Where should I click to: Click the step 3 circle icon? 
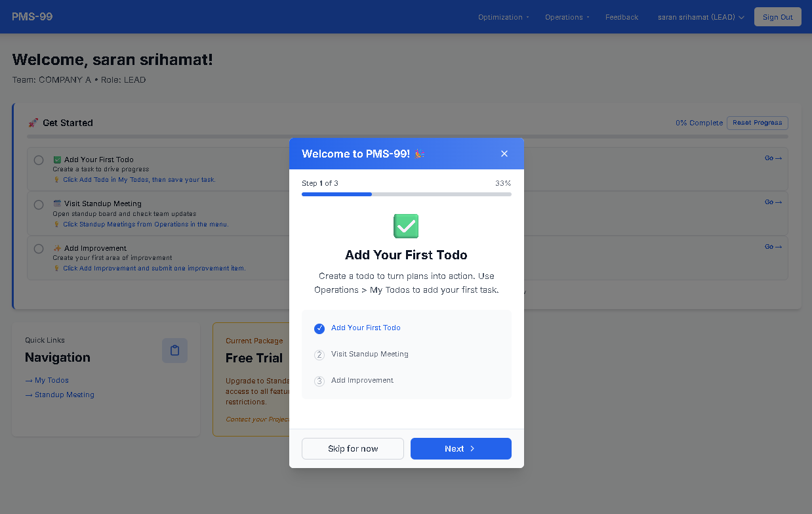click(x=319, y=381)
